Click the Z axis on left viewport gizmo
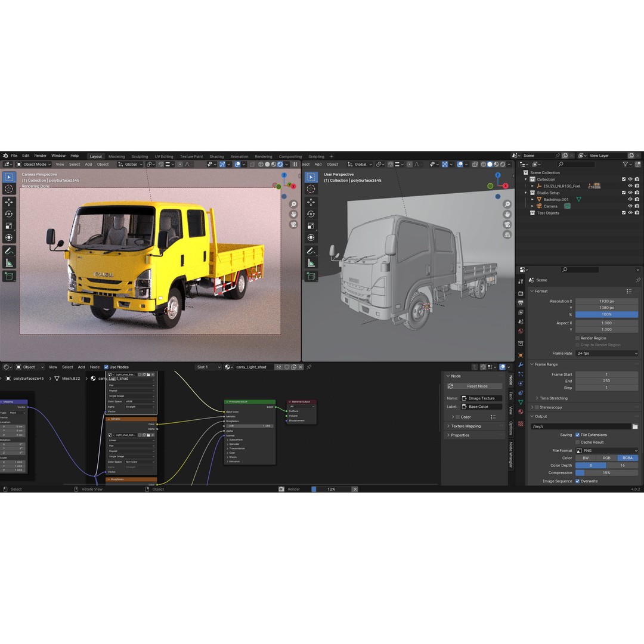This screenshot has width=644, height=644. click(x=284, y=175)
